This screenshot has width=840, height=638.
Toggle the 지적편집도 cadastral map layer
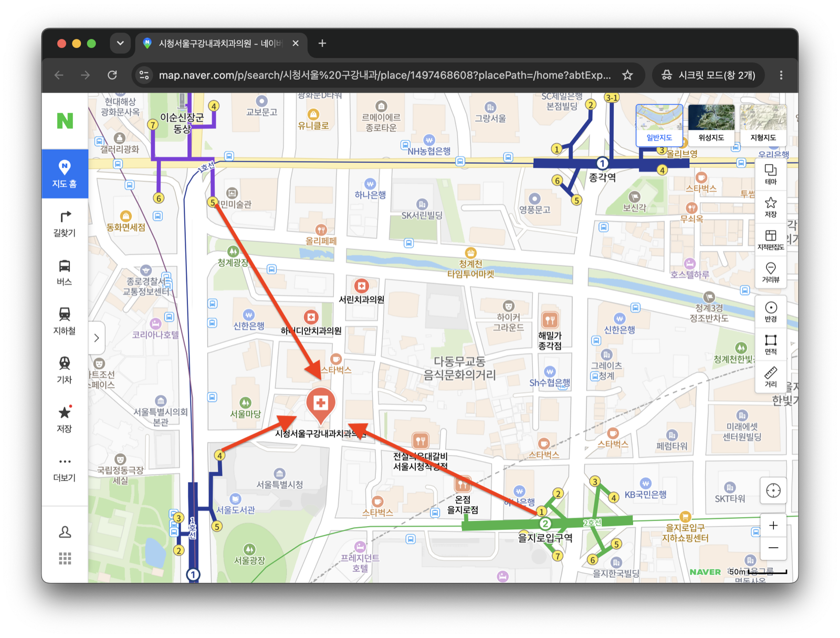771,240
